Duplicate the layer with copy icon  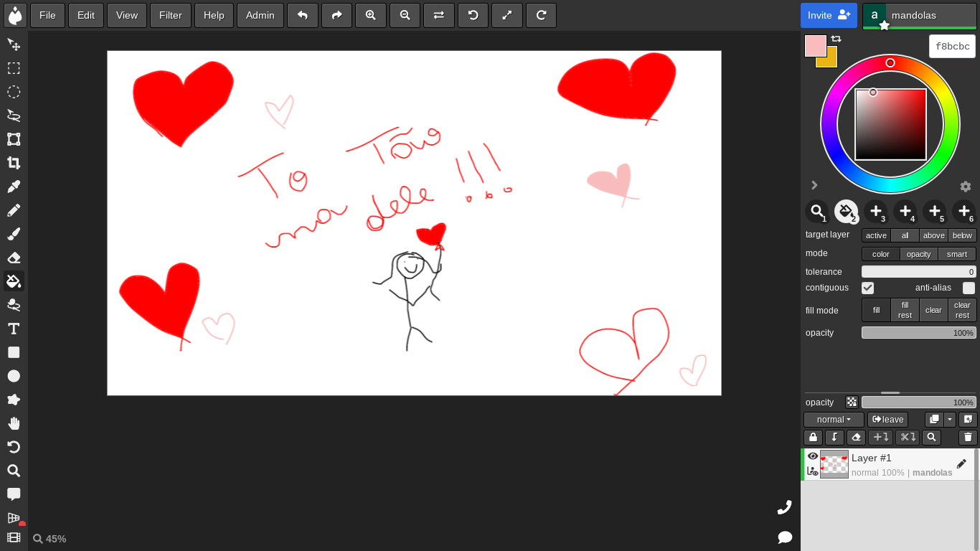pos(934,420)
